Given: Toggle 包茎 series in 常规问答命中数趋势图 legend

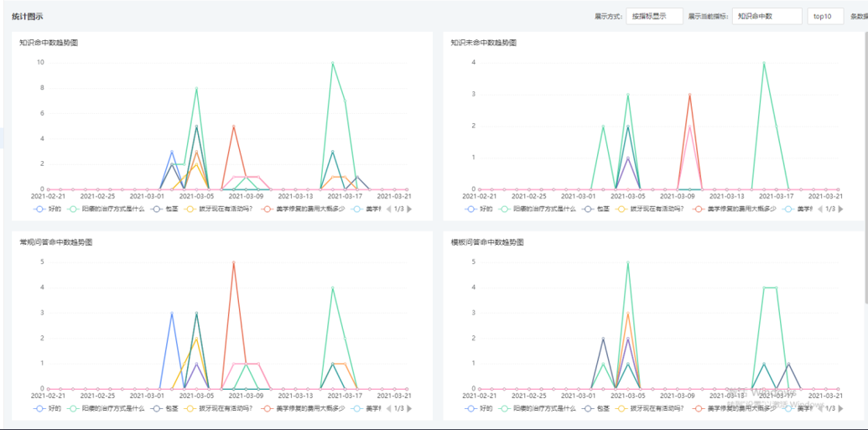Looking at the screenshot, I should pyautogui.click(x=164, y=408).
